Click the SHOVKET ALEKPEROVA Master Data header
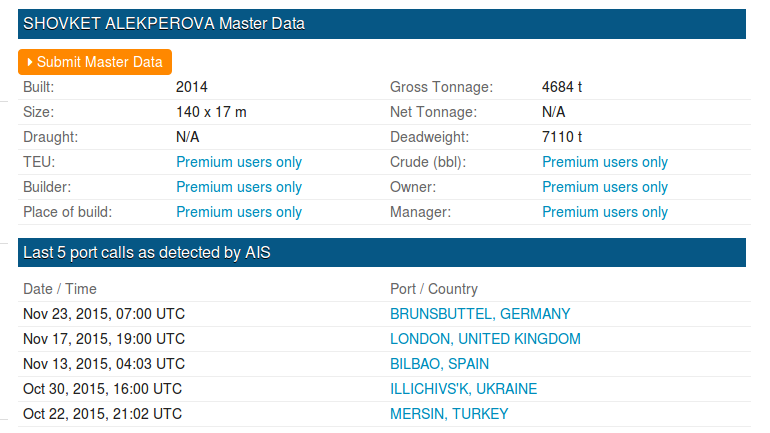Image resolution: width=770 pixels, height=433 pixels. pos(164,23)
